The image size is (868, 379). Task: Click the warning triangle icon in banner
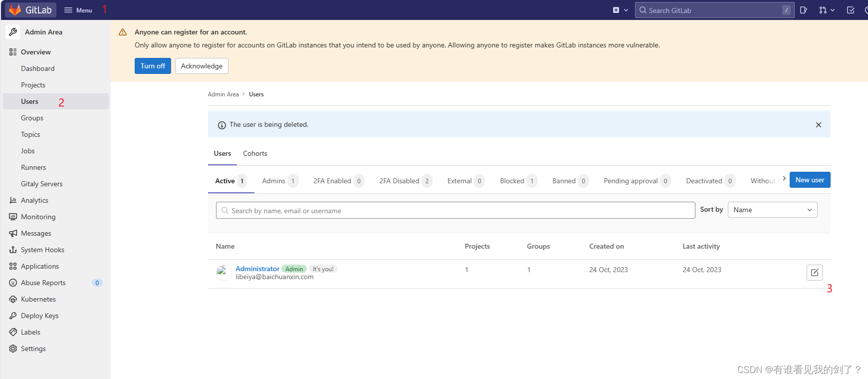(123, 32)
